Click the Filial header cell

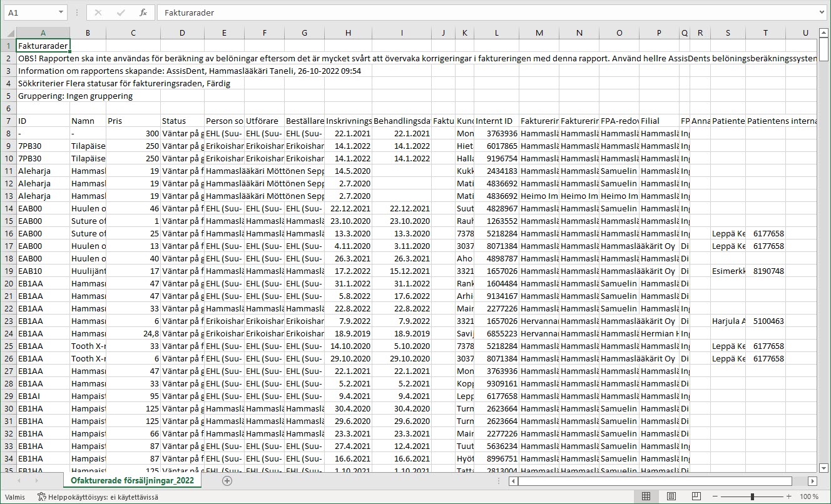pyautogui.click(x=659, y=121)
